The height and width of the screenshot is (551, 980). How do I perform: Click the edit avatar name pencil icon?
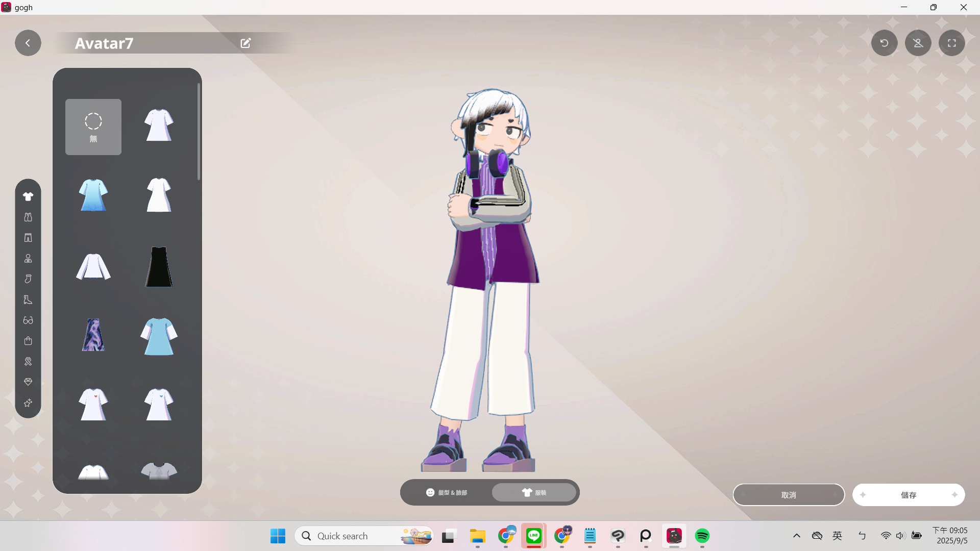(246, 43)
